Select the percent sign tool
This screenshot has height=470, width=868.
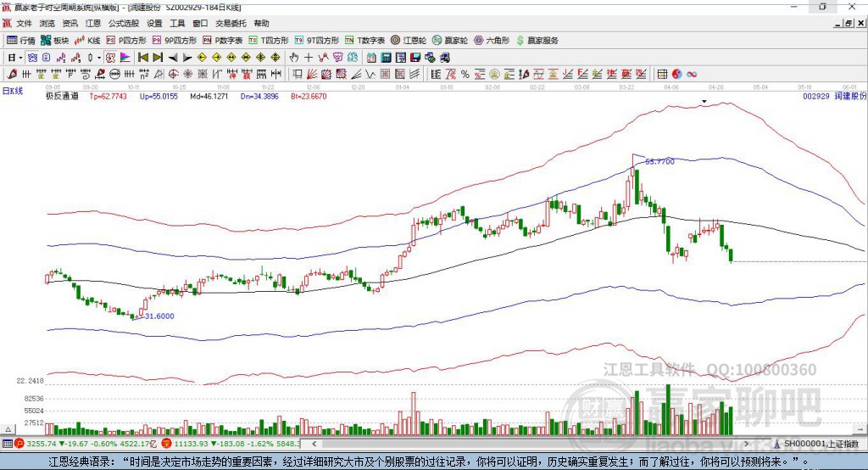pos(465,75)
